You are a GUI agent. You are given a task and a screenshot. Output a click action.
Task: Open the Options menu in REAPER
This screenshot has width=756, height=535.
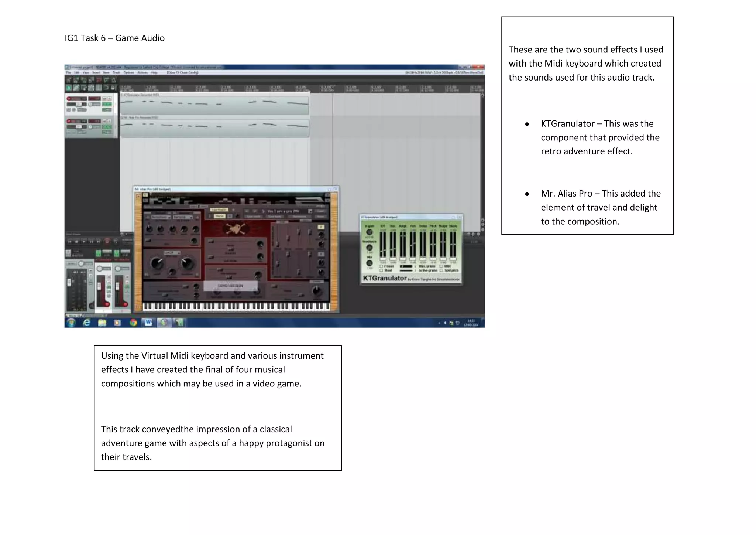128,72
